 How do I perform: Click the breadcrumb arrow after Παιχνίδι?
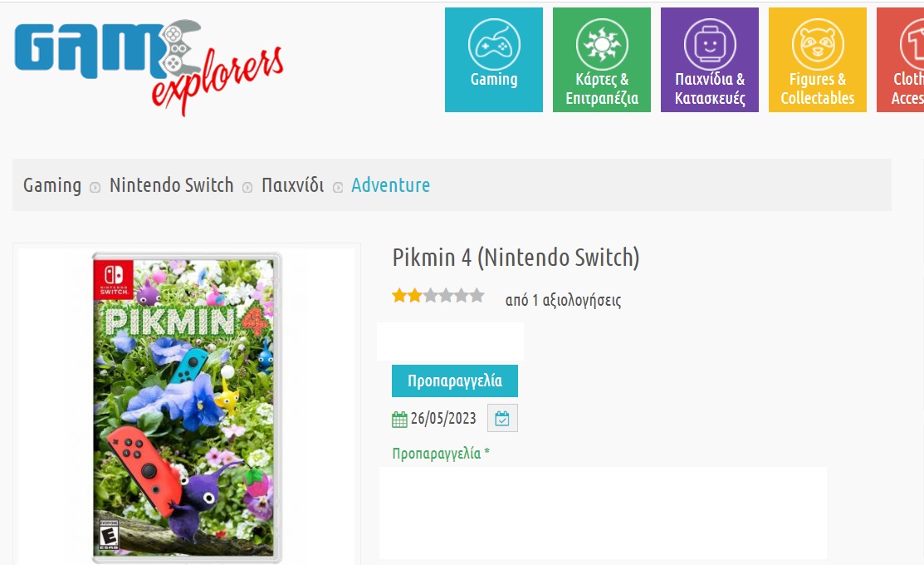point(338,188)
